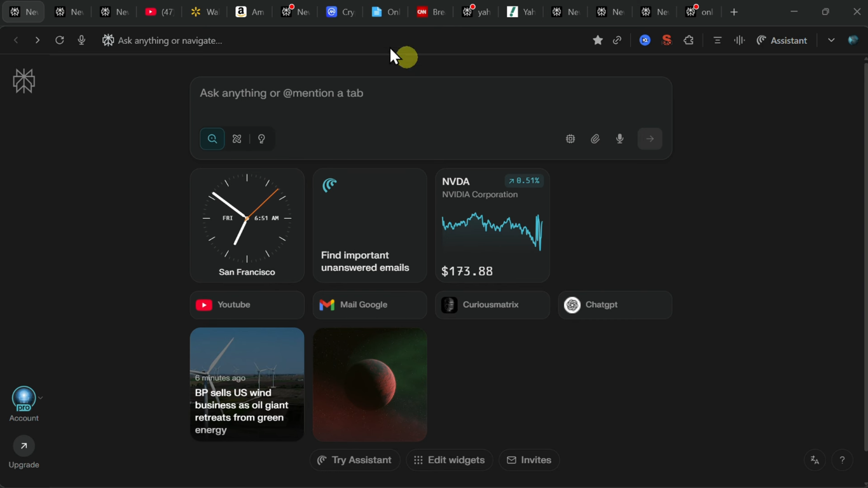Switch to the CNN Bre tab
Screen dimensions: 868x488
coord(430,12)
